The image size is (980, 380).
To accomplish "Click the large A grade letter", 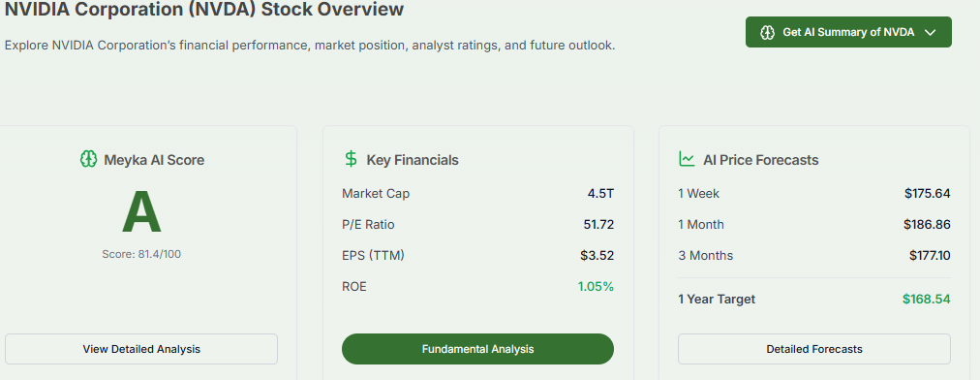I will 141,212.
